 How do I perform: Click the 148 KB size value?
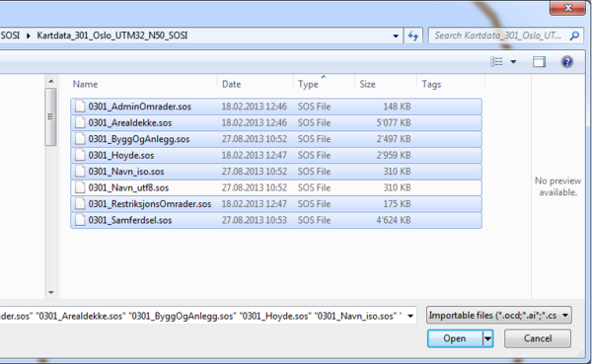point(397,107)
